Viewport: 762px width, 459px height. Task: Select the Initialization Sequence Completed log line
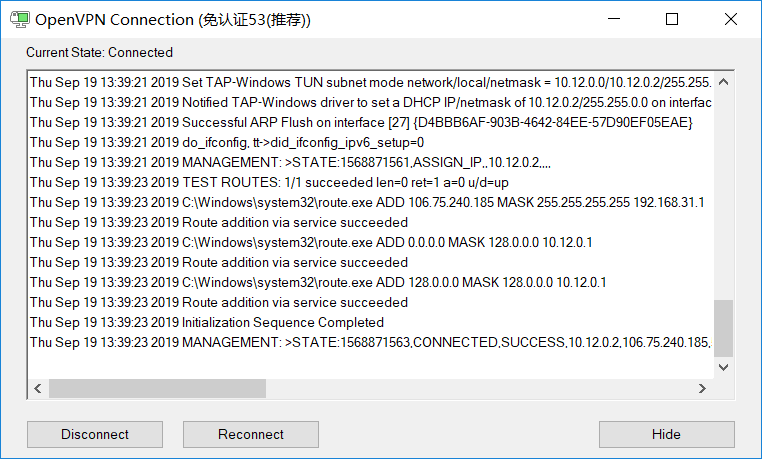point(207,323)
